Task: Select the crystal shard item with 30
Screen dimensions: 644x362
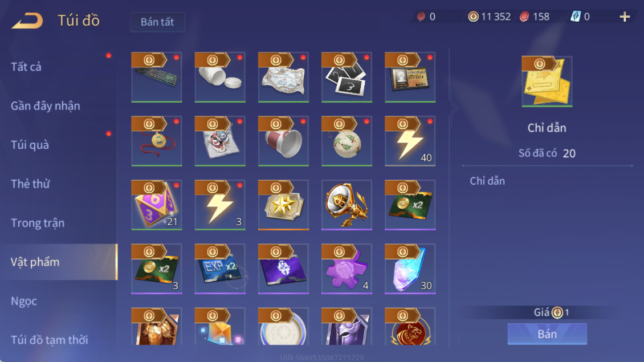Action: coord(410,269)
